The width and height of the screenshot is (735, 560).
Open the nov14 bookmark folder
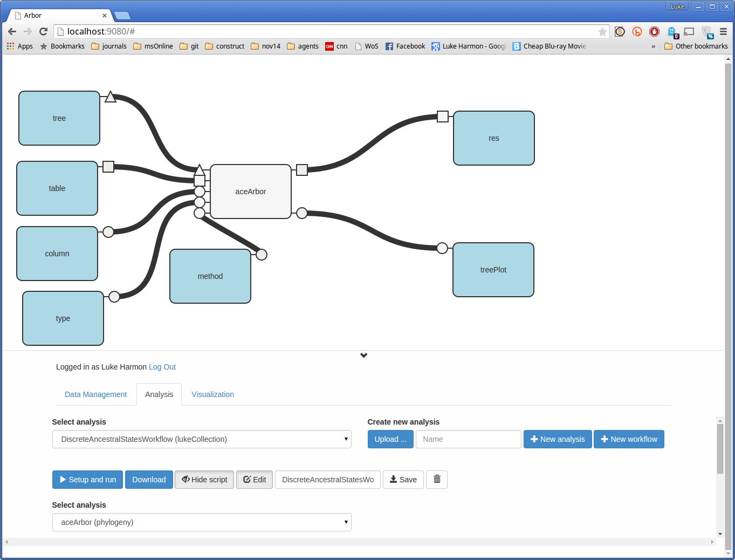pyautogui.click(x=266, y=46)
